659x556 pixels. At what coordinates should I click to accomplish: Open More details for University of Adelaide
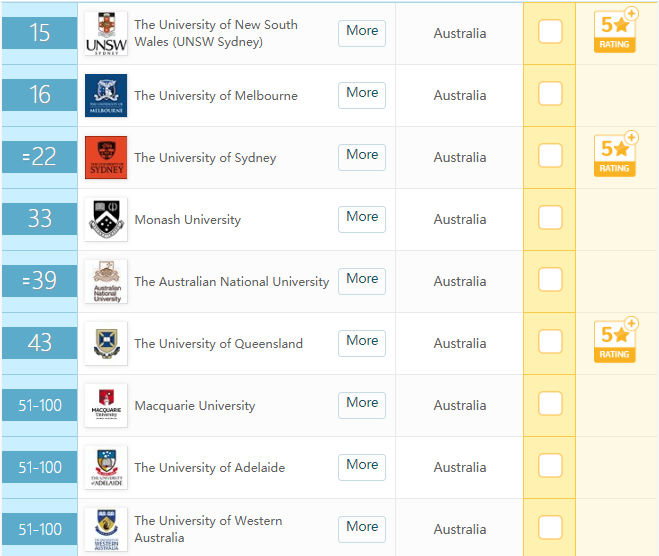pyautogui.click(x=362, y=465)
